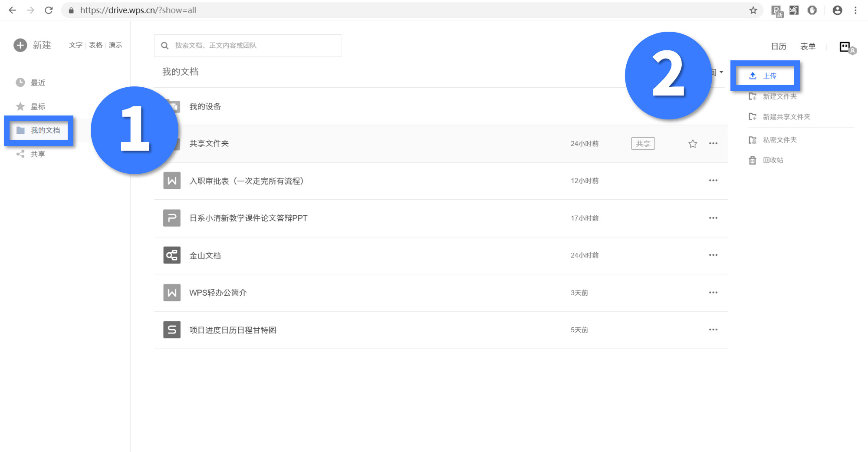Click the Writer W icon on 入职审批表
868x452 pixels.
pos(172,181)
